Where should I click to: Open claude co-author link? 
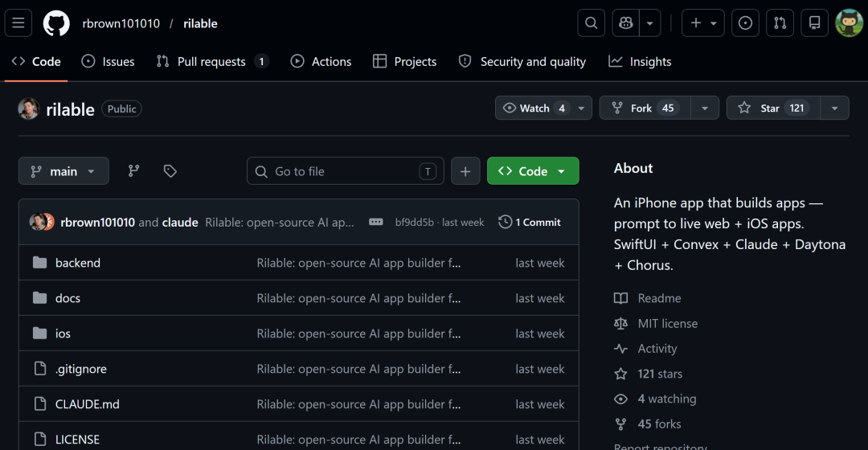180,222
